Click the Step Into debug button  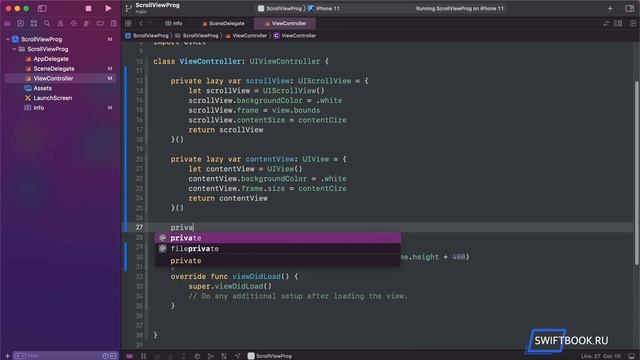coord(170,356)
